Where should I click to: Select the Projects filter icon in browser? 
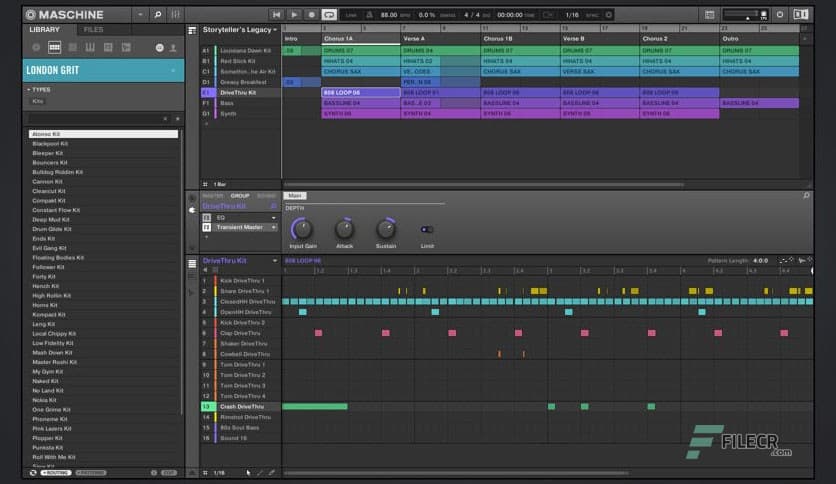pos(36,47)
